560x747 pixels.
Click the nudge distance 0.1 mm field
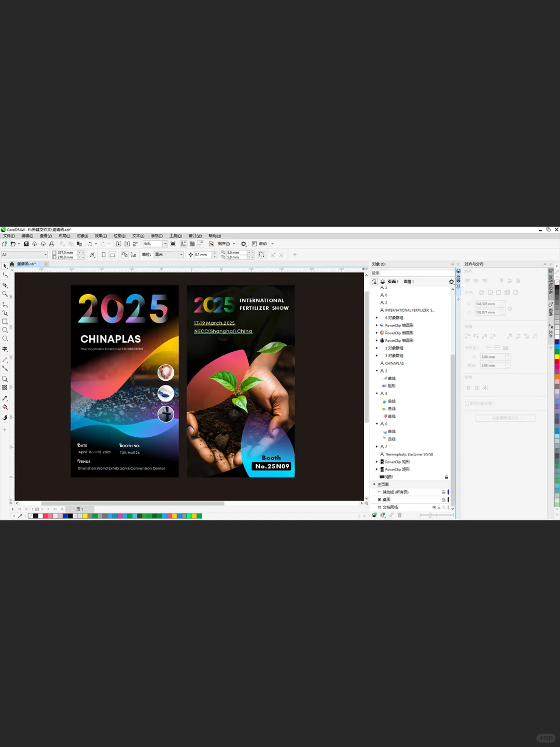(203, 255)
